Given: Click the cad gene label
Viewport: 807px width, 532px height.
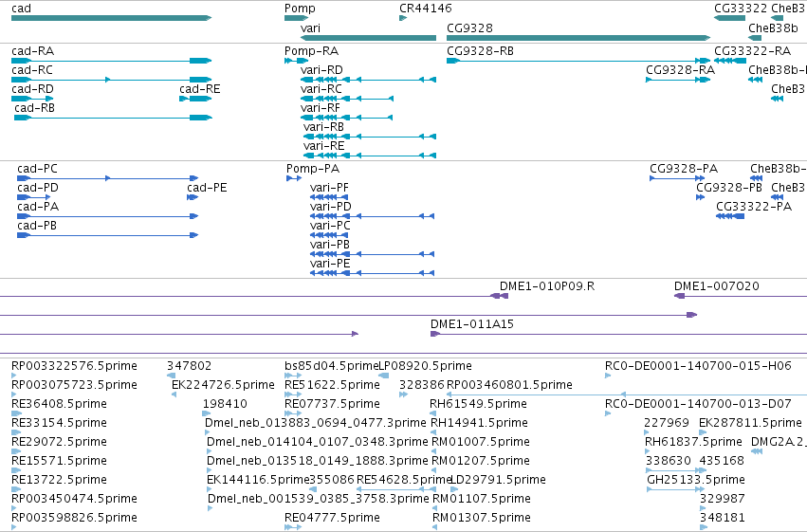Looking at the screenshot, I should coord(21,9).
